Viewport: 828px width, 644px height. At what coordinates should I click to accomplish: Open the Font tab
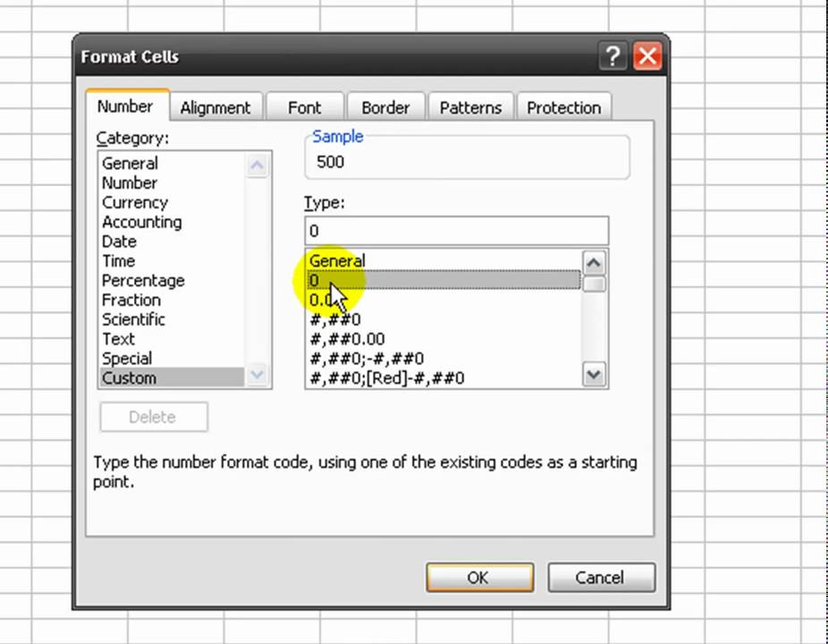click(x=305, y=107)
